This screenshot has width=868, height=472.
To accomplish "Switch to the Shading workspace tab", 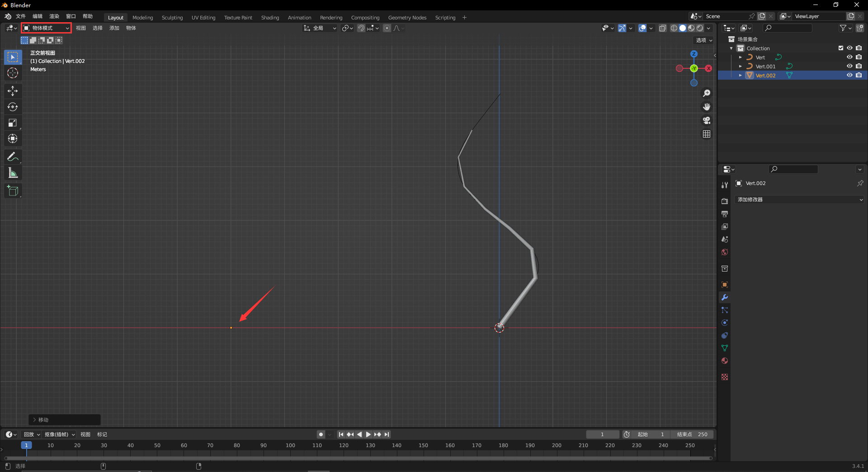I will coord(270,18).
